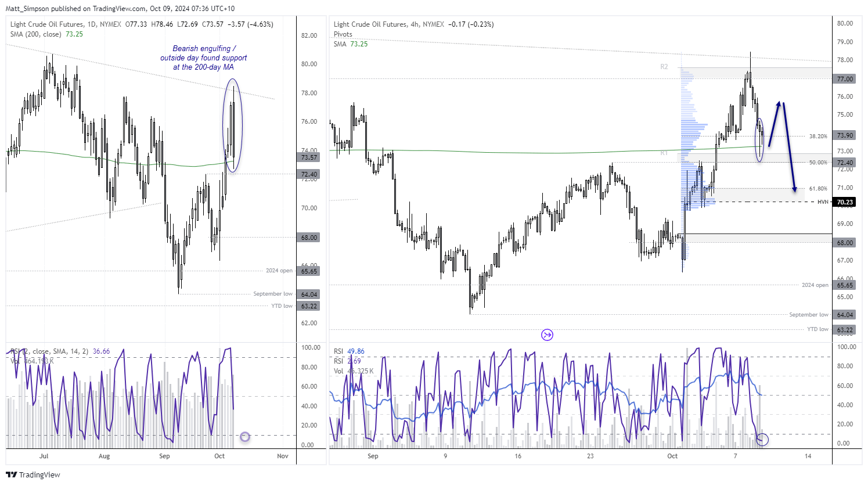Click the 23 date label on 4h time axis
The height and width of the screenshot is (485, 868).
pos(590,456)
